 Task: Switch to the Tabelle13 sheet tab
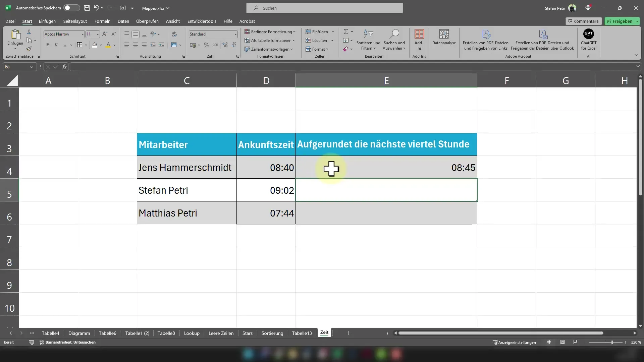pos(302,333)
